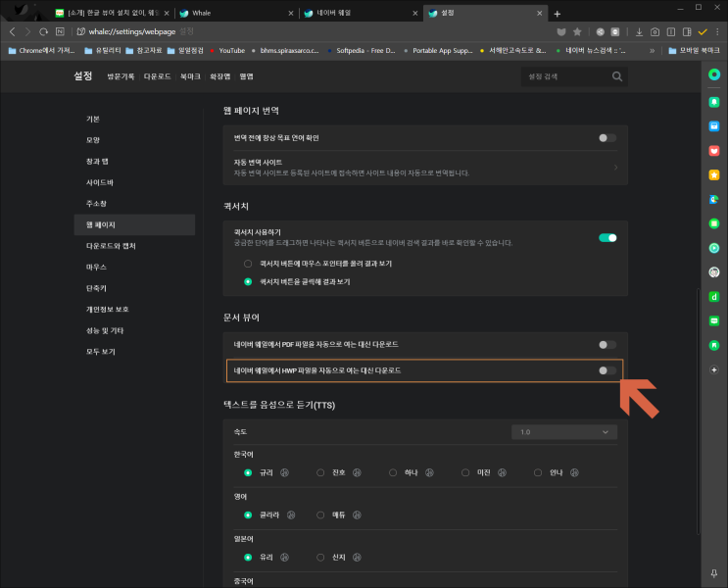Image resolution: width=728 pixels, height=588 pixels.
Task: Enable HWP 파일 download-instead-of-open switch
Action: 607,370
